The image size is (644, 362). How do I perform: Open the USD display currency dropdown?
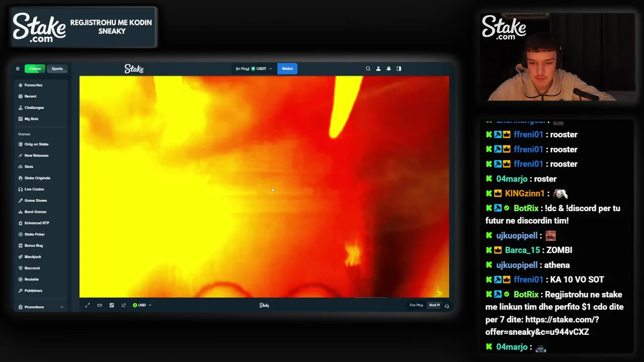pos(142,305)
